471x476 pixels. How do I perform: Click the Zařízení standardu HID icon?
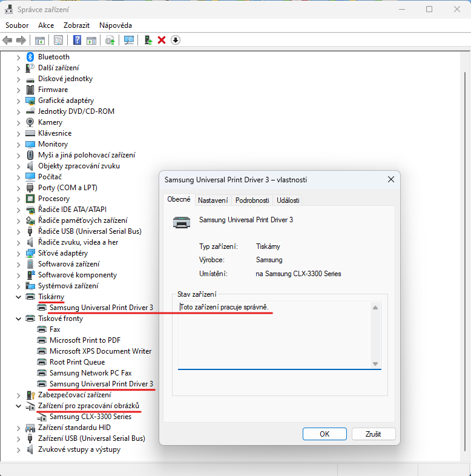pos(30,428)
